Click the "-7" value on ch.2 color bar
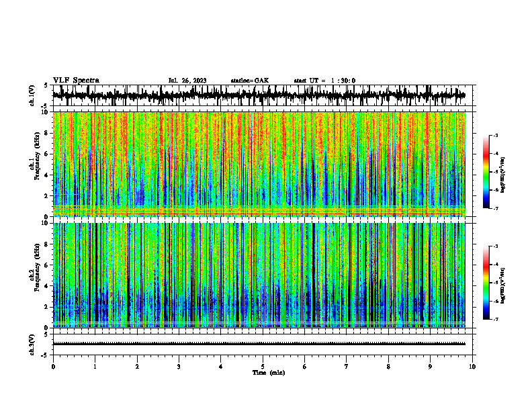The image size is (532, 411). coord(496,320)
